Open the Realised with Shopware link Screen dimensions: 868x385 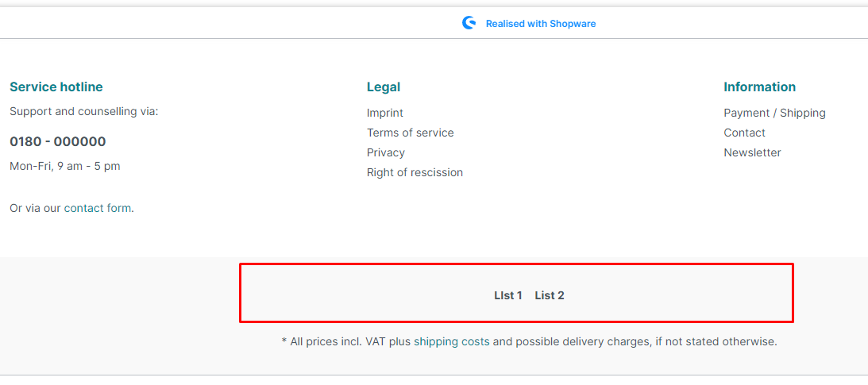pyautogui.click(x=540, y=24)
